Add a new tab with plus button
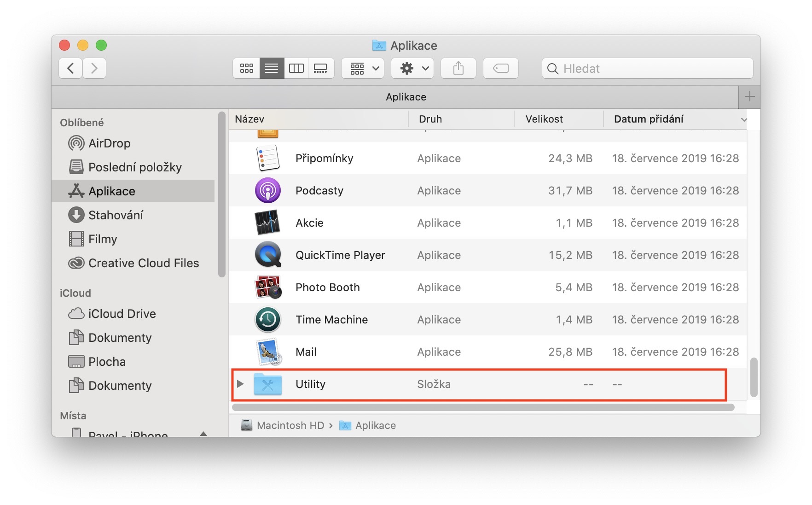This screenshot has width=812, height=505. (x=749, y=97)
